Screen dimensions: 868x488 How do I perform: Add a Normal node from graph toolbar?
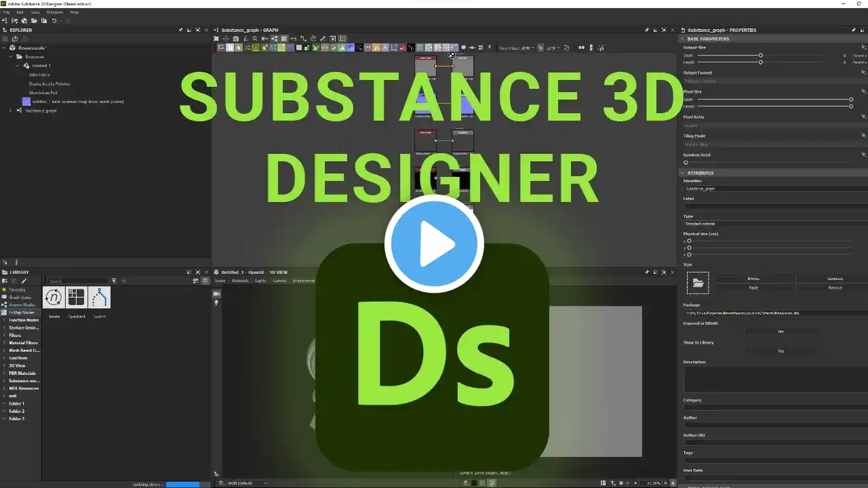[x=351, y=47]
